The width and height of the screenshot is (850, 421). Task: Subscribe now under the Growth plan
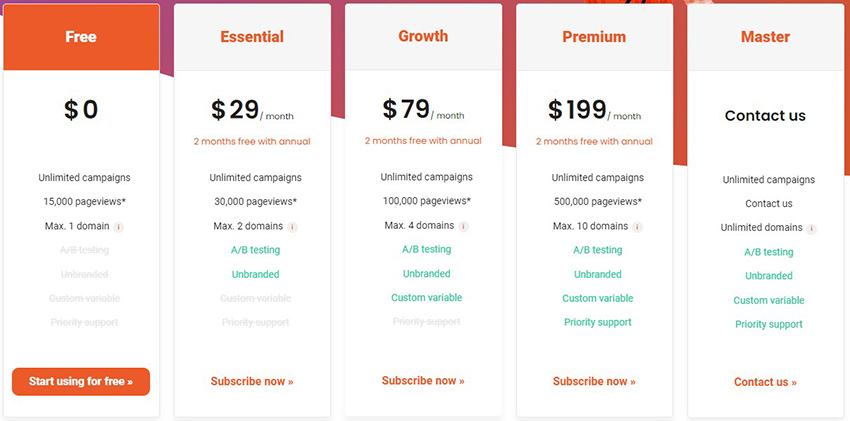click(x=423, y=381)
